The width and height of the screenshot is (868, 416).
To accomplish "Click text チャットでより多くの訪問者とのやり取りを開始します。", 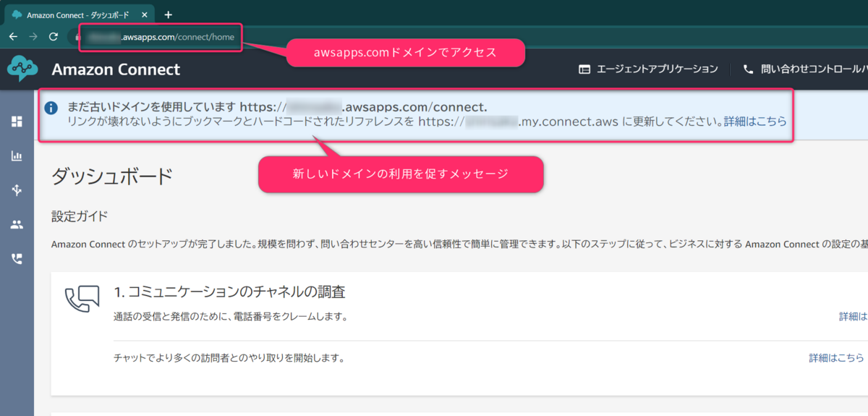I will point(229,357).
